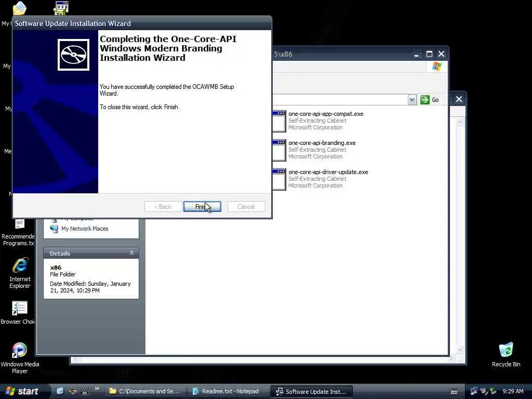
Task: Click the one-core-api-driver-update.exe file name
Action: [x=328, y=172]
